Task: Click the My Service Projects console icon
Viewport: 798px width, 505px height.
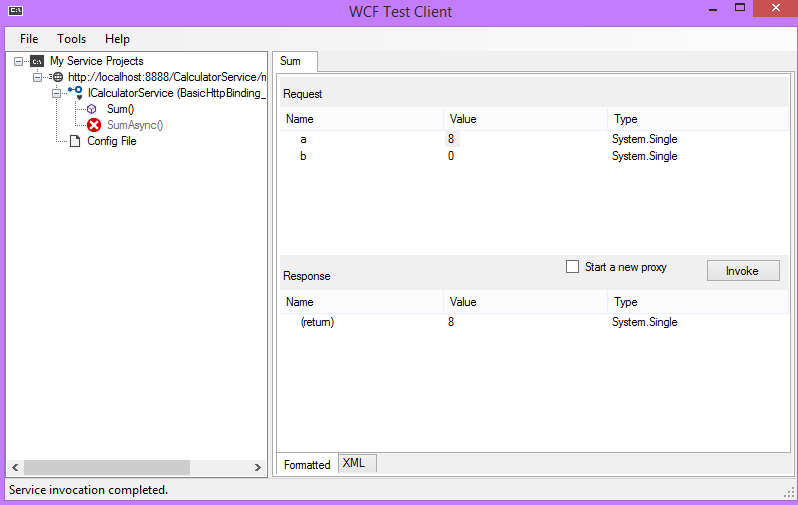Action: (x=37, y=61)
